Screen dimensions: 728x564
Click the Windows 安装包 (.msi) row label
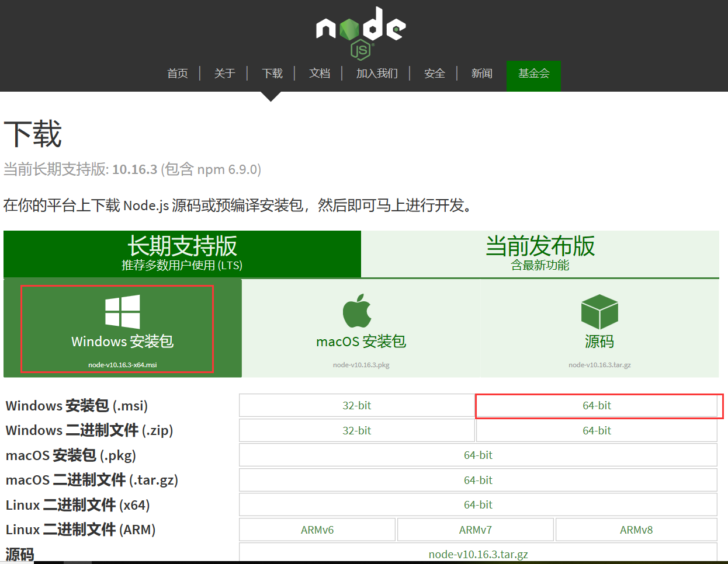(77, 406)
